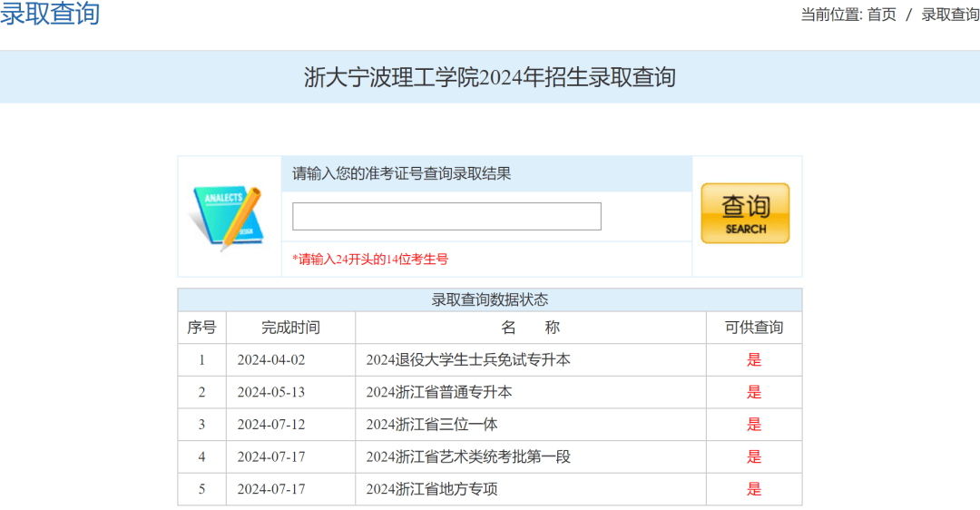Click 2024浙江省艺术类统考批第一段 row name

(468, 456)
